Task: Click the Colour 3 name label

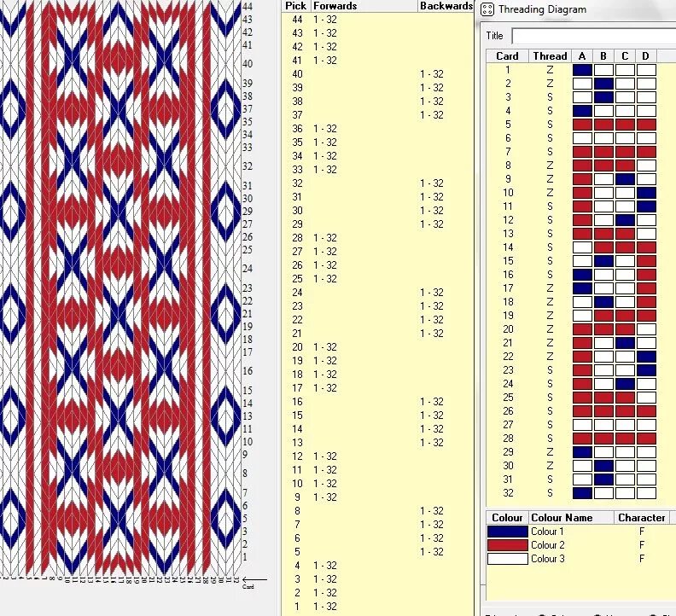Action: (x=547, y=559)
